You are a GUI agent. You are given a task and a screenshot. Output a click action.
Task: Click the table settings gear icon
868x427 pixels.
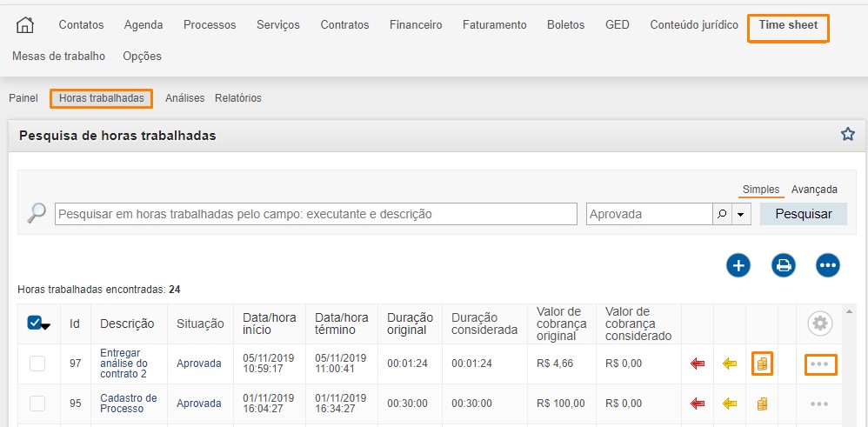pos(819,324)
